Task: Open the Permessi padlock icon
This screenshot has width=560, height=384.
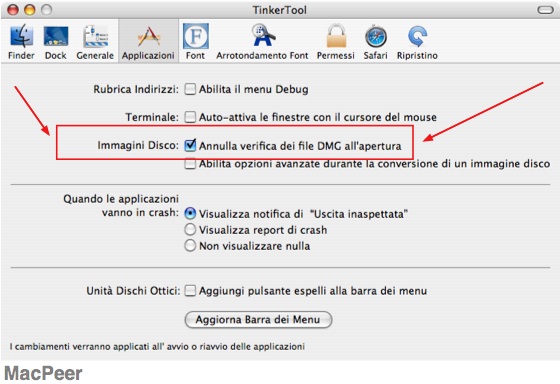Action: [336, 36]
